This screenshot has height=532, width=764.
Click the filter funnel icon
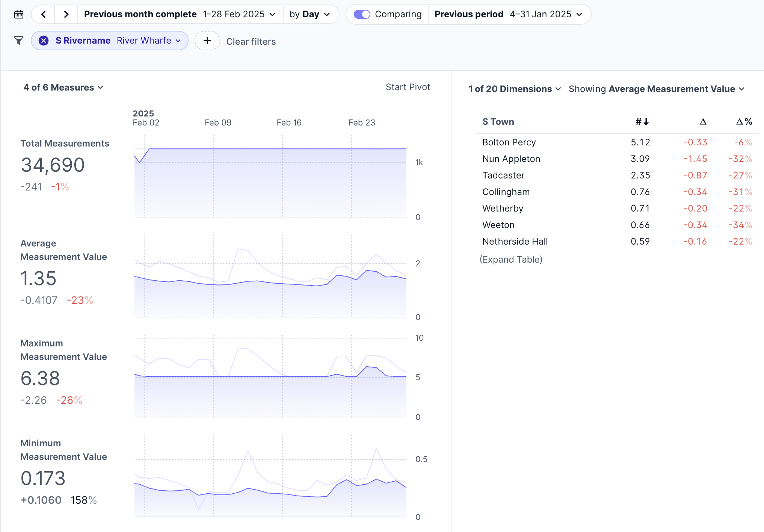pos(19,41)
